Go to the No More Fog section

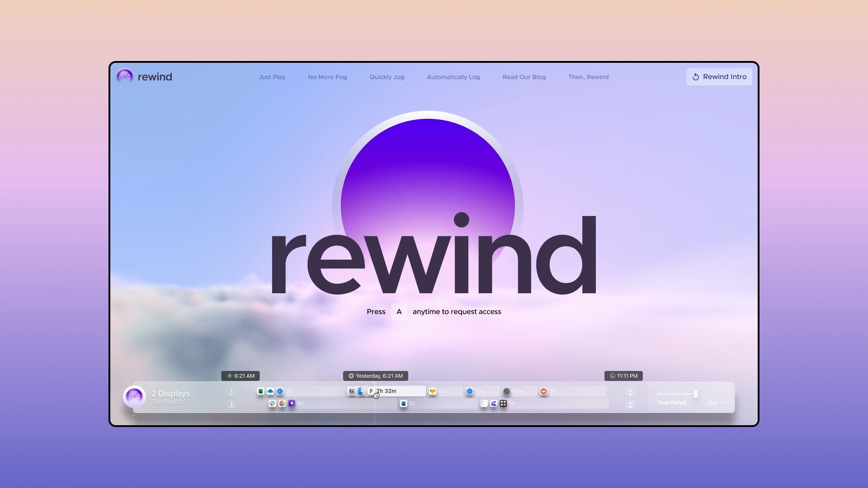327,77
